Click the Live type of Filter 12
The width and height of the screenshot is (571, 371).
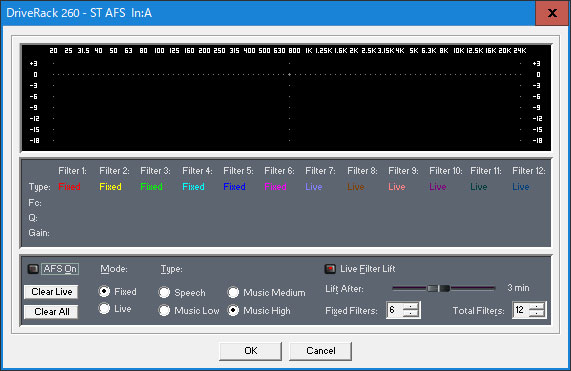pos(521,187)
